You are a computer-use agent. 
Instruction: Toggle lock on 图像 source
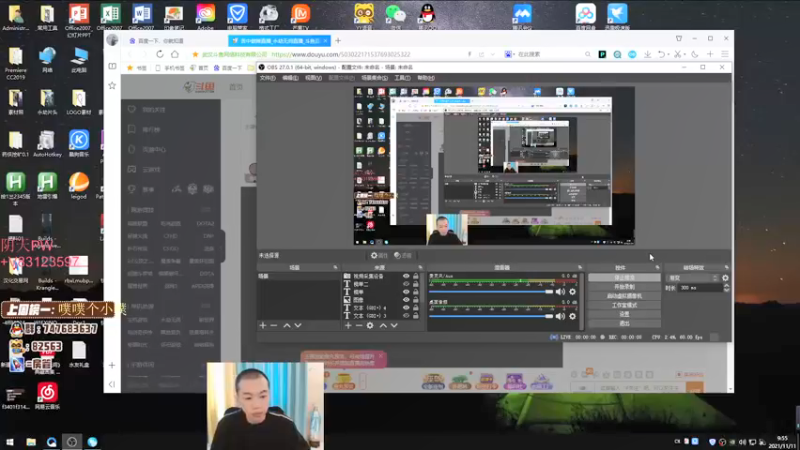coord(416,299)
